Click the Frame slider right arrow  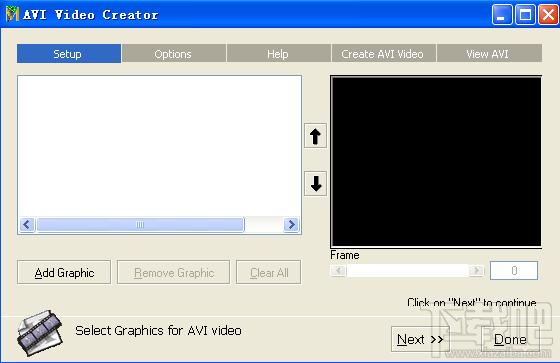[x=476, y=270]
